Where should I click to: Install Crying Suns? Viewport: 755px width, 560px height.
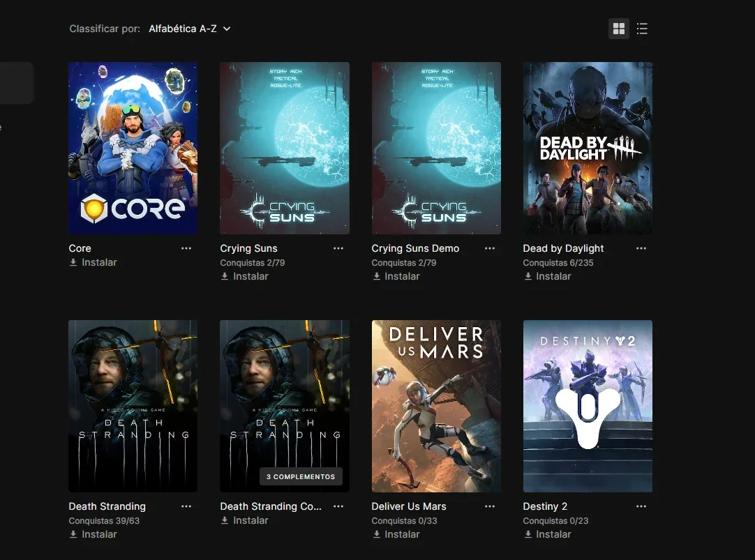(245, 276)
